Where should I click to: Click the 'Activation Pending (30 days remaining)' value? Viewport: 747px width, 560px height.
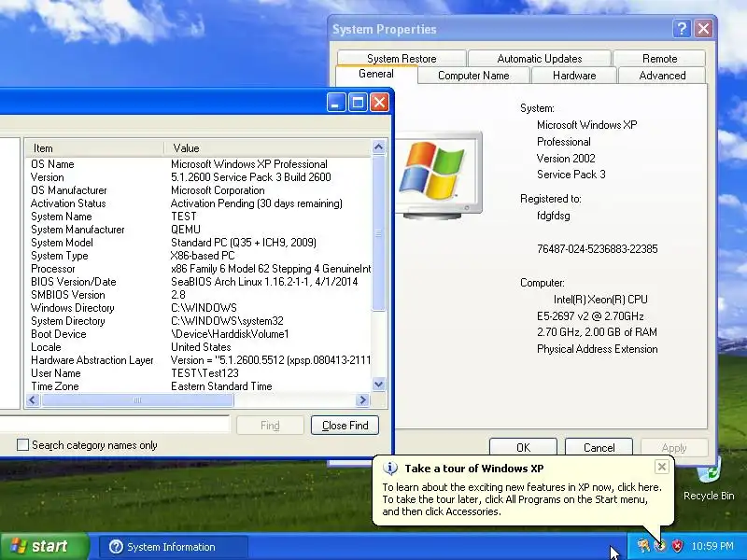(x=256, y=203)
